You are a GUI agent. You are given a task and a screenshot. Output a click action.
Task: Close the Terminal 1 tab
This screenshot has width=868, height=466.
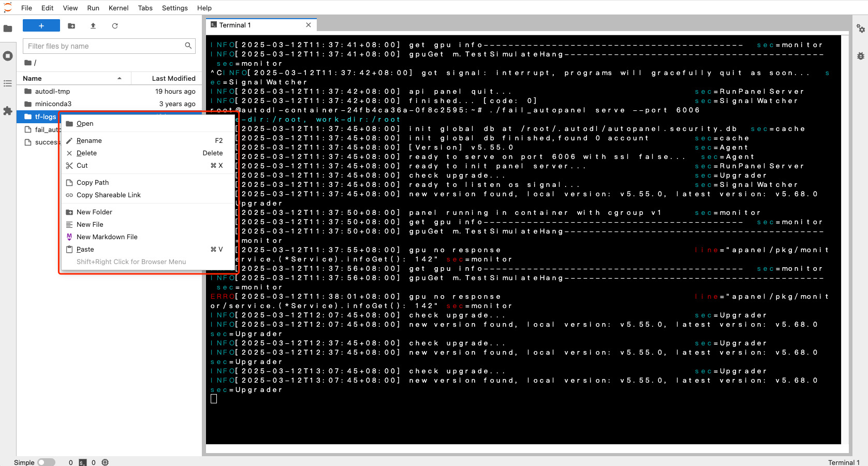[x=308, y=25]
